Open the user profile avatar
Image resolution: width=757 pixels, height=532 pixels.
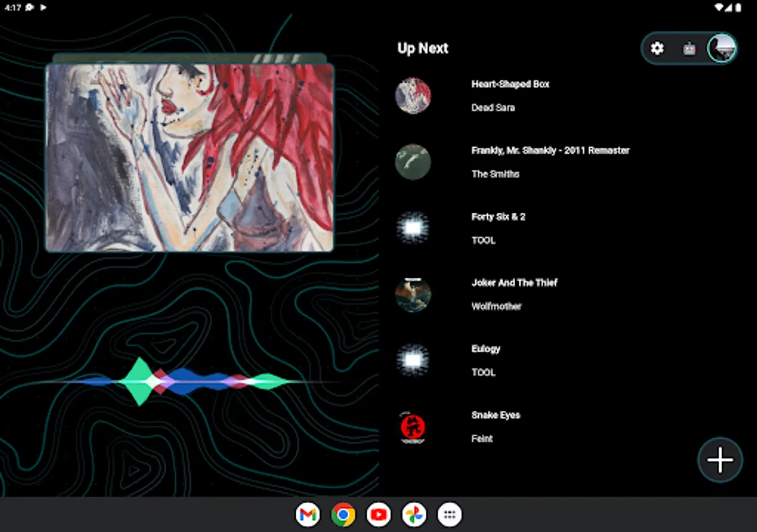722,48
